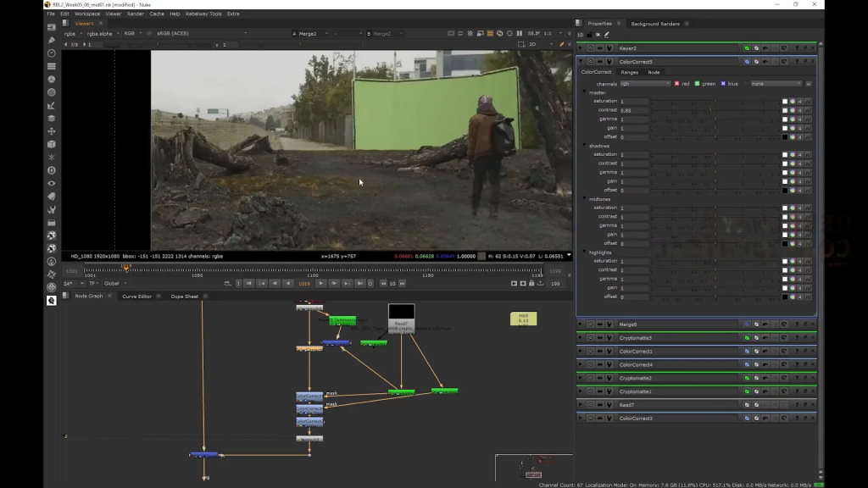Open the Background Renders tab
The width and height of the screenshot is (868, 488).
pyautogui.click(x=655, y=24)
